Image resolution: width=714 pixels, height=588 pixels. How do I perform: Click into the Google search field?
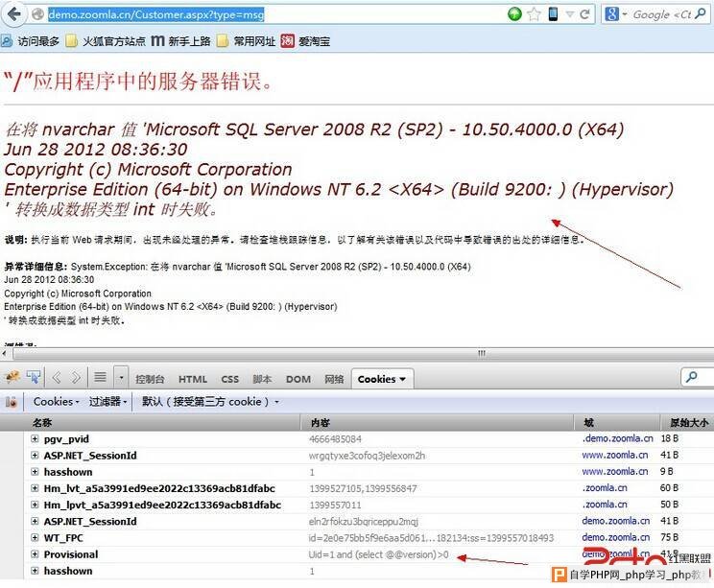point(662,14)
